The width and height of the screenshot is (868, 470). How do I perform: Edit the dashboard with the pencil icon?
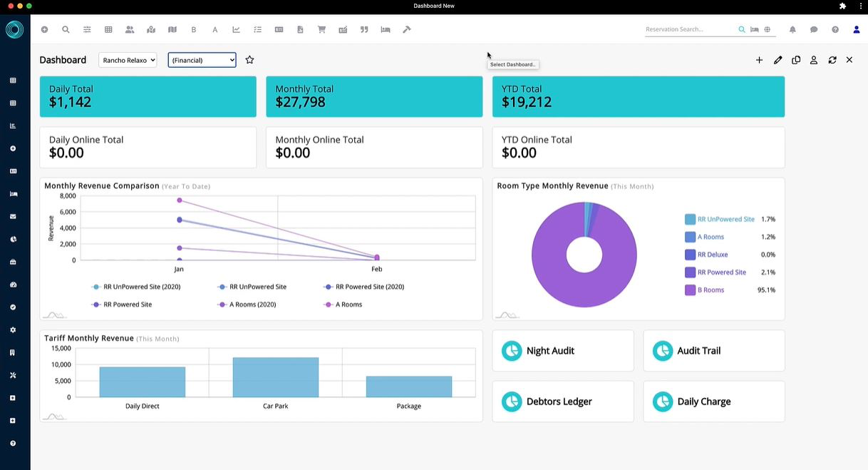[x=777, y=60]
